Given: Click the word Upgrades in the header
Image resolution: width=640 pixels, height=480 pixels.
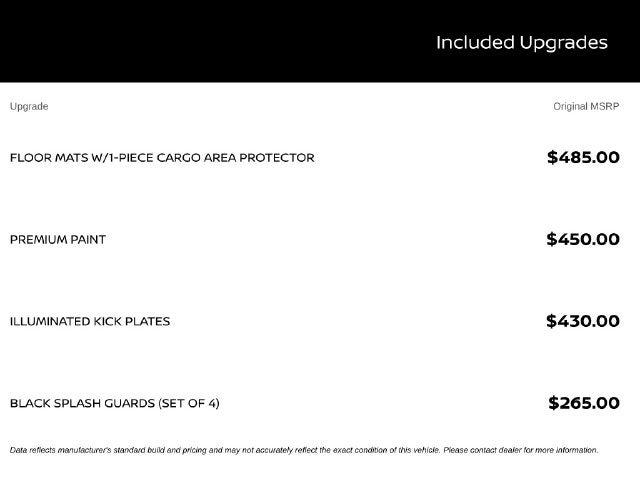Looking at the screenshot, I should click(564, 43).
